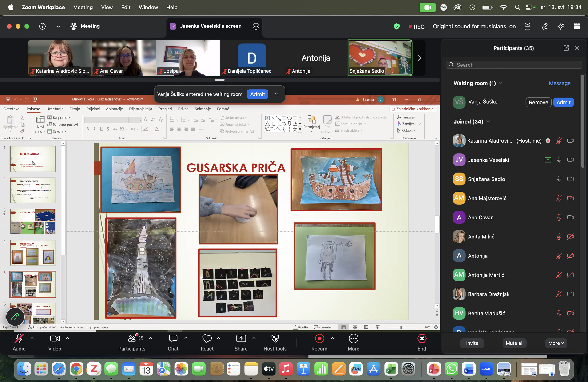Expand participants options caret
The width and height of the screenshot is (588, 382).
tap(150, 338)
